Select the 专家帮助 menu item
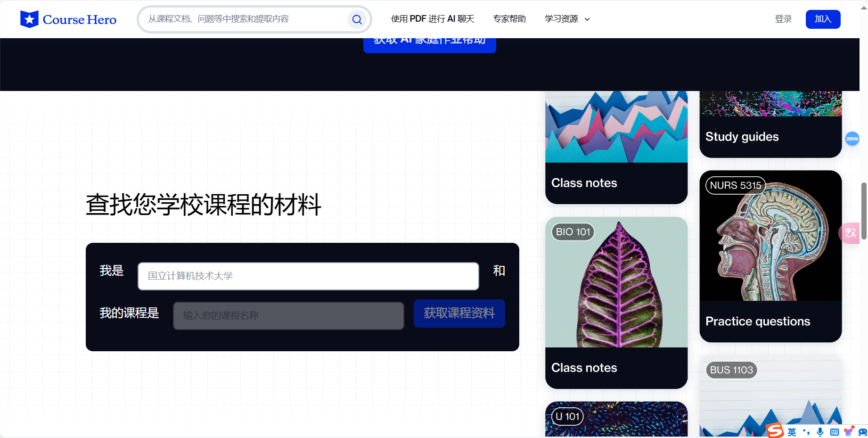The image size is (868, 438). [x=509, y=19]
